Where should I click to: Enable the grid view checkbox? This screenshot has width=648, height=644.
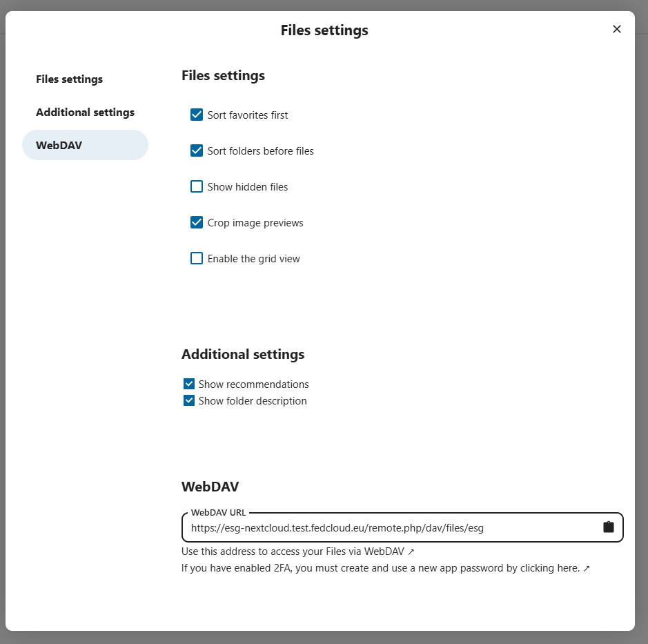tap(197, 259)
